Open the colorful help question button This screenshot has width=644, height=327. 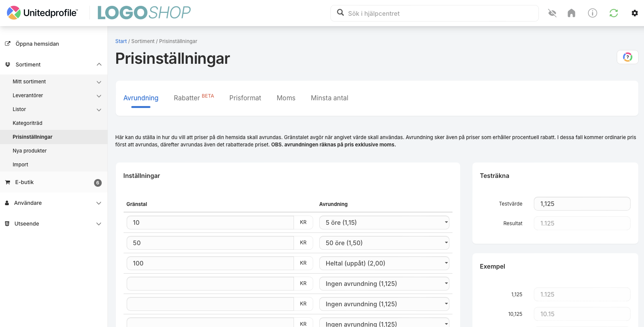[x=627, y=57]
